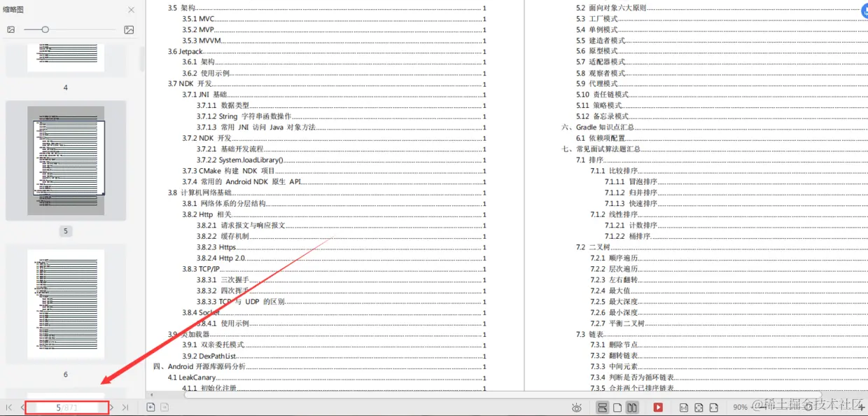Viewport: 868px width, 416px height.
Task: Click the text 7.2.3 左右翻转
Action: pos(614,280)
